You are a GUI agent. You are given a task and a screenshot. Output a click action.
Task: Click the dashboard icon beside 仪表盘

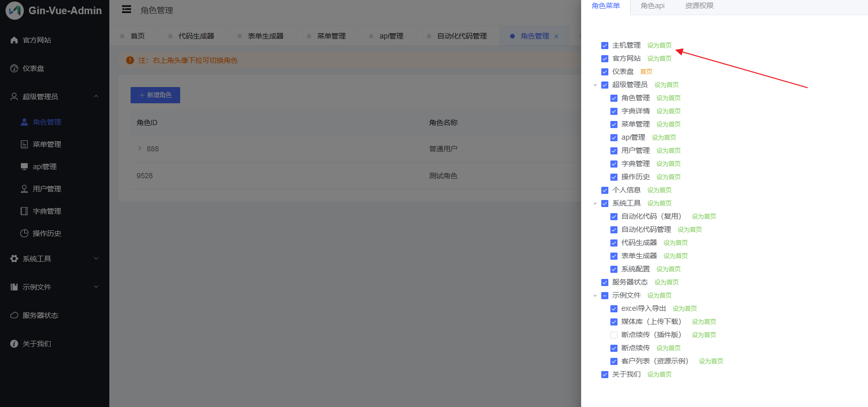14,68
